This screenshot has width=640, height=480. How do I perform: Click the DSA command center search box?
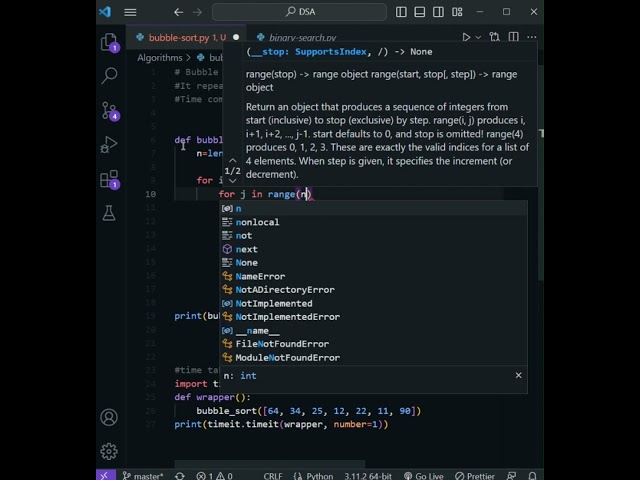tap(299, 12)
